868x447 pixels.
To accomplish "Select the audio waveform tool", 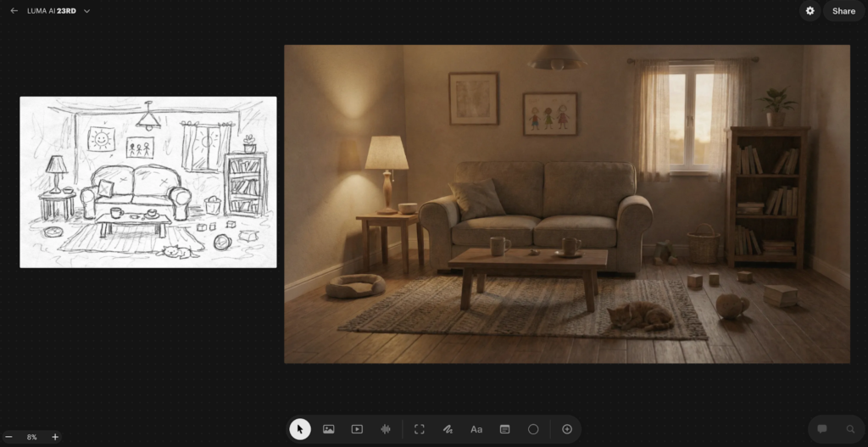I will click(x=385, y=429).
